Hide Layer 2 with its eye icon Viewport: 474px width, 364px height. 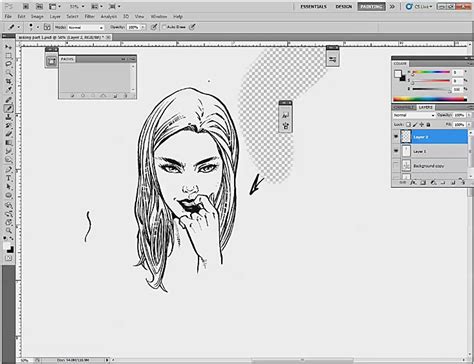(x=396, y=137)
